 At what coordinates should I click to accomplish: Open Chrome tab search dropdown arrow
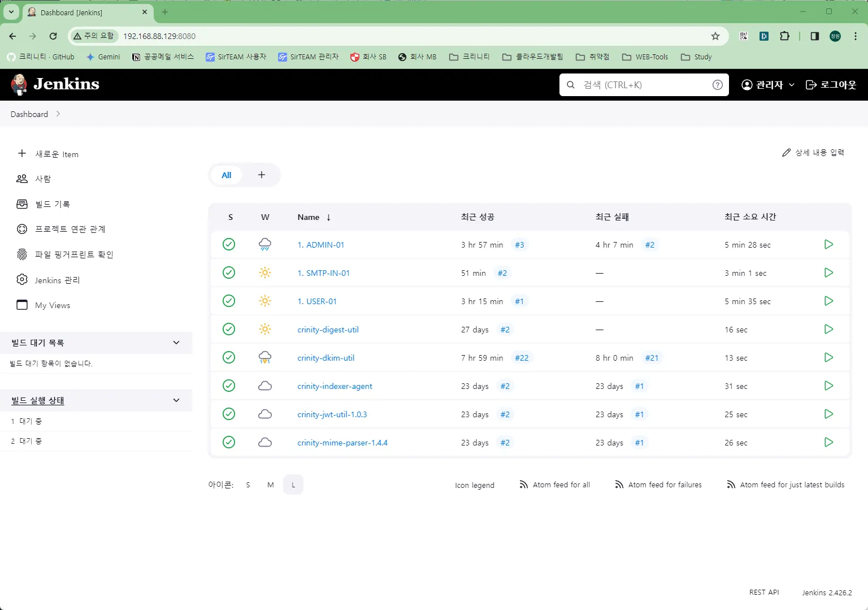pos(11,11)
